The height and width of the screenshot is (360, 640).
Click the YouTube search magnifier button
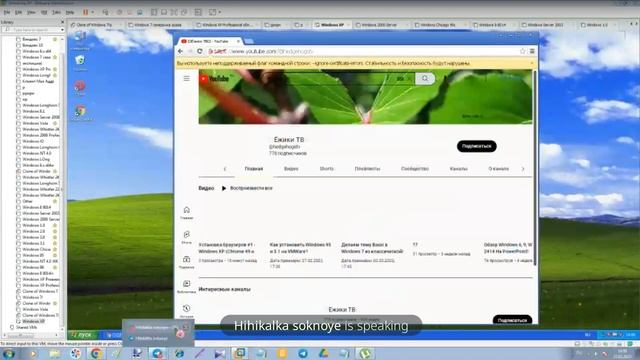point(425,78)
